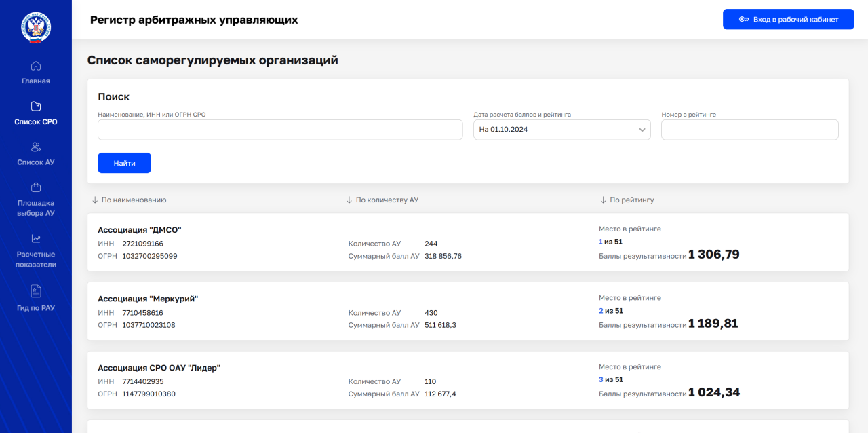The image size is (868, 433).
Task: Click ИНН value 2721099166
Action: click(142, 244)
